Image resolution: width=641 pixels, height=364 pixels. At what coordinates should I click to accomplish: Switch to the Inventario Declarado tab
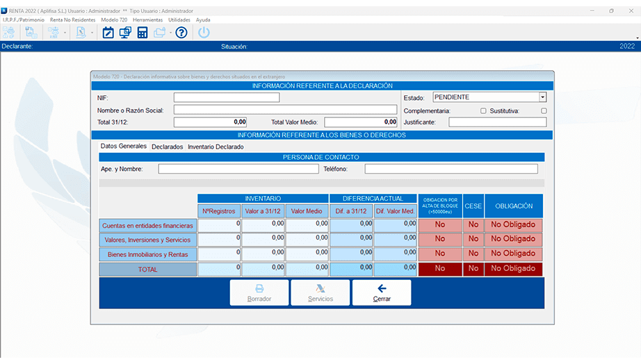click(x=216, y=147)
